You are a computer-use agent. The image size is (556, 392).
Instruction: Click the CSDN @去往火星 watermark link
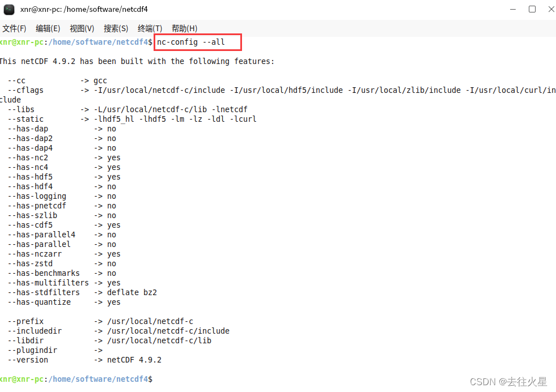(510, 382)
